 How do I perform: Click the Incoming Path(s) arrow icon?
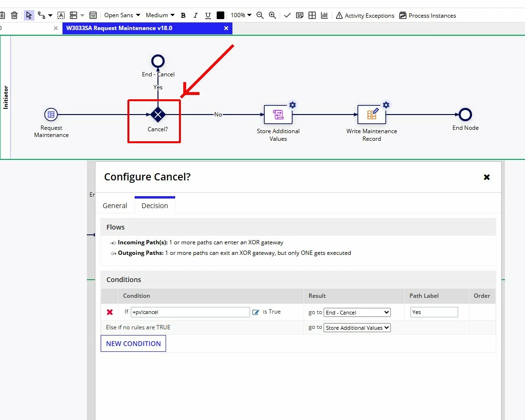[x=113, y=243]
